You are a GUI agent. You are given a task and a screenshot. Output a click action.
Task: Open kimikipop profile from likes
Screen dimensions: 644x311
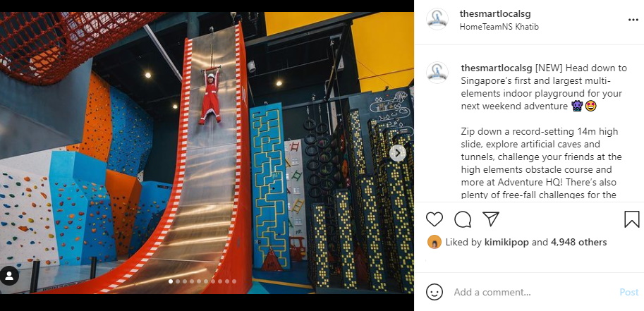coord(507,243)
